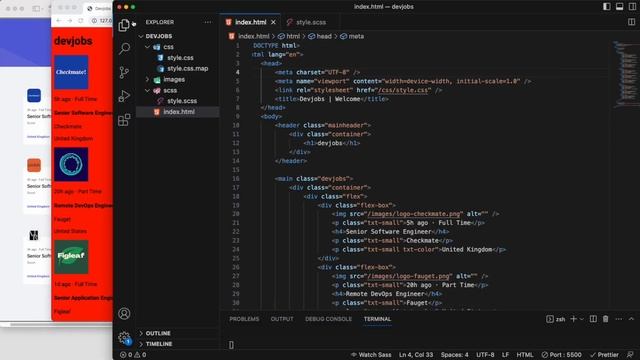Open the Manage gear icon
Viewport: 640px width, 360px height.
click(x=124, y=338)
